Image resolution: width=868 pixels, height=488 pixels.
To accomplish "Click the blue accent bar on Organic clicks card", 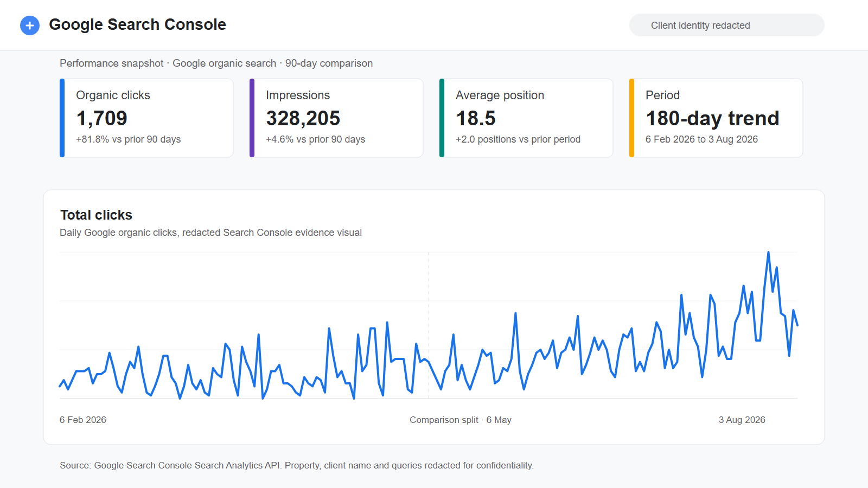I will (x=62, y=118).
